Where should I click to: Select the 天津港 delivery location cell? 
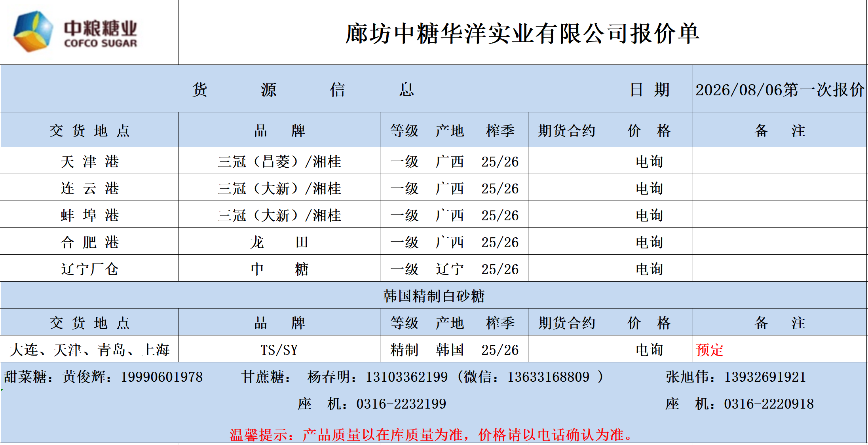point(89,161)
